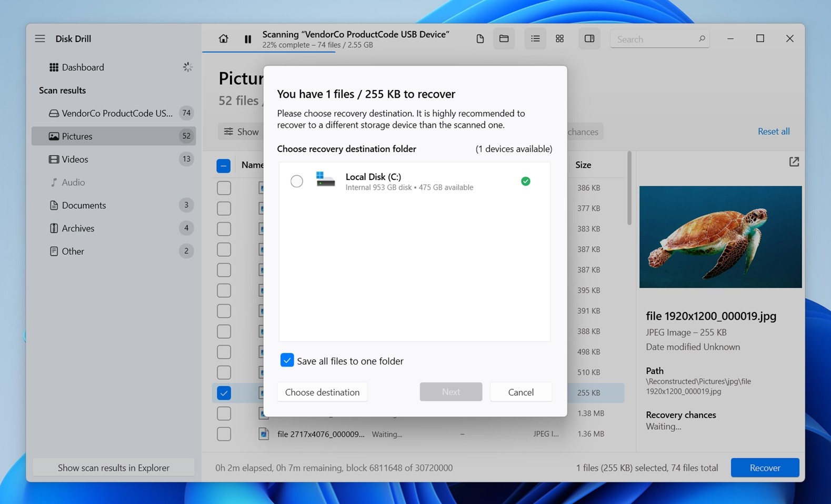Click the Choose destination button
The width and height of the screenshot is (831, 504).
(322, 392)
